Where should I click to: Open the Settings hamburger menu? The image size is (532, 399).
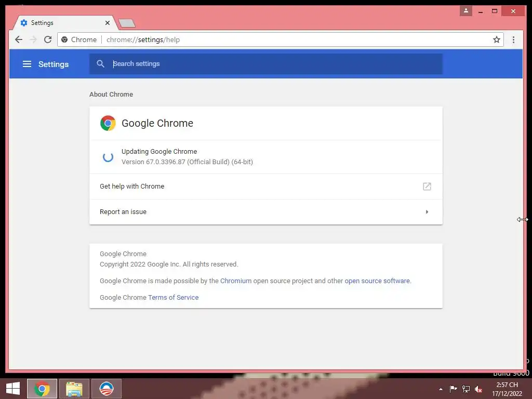tap(27, 64)
